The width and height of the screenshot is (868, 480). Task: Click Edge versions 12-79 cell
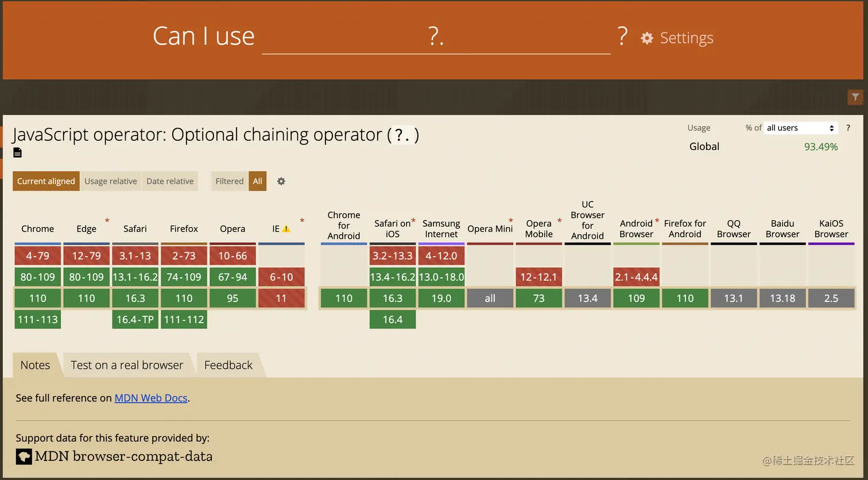pos(87,256)
